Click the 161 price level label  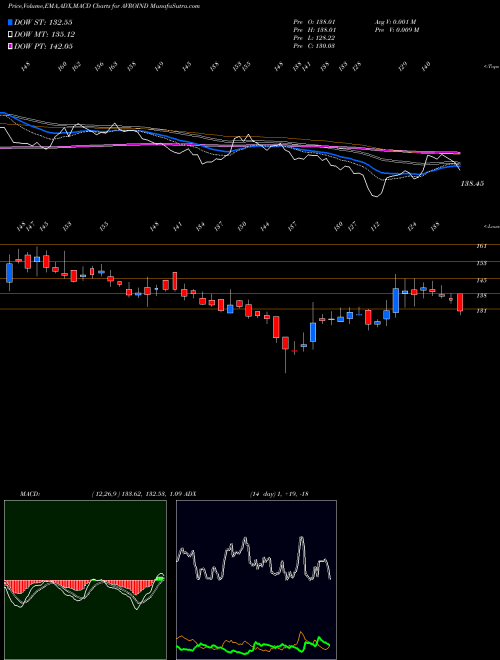click(482, 246)
